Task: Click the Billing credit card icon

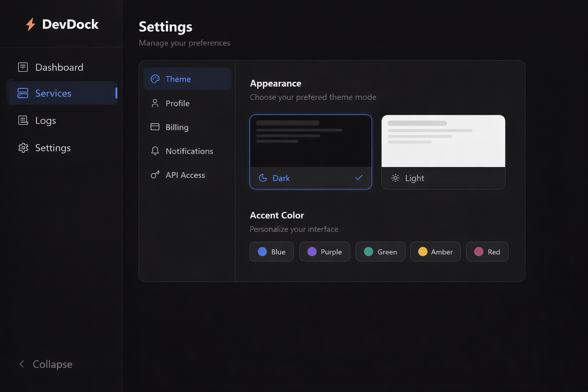Action: coord(155,127)
